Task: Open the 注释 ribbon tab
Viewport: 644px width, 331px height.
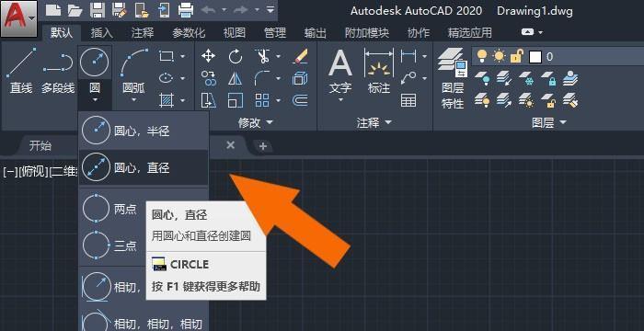Action: pyautogui.click(x=143, y=33)
